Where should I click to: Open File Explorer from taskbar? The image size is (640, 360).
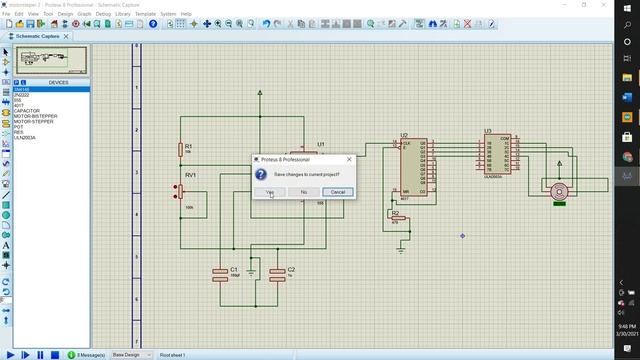(x=627, y=77)
